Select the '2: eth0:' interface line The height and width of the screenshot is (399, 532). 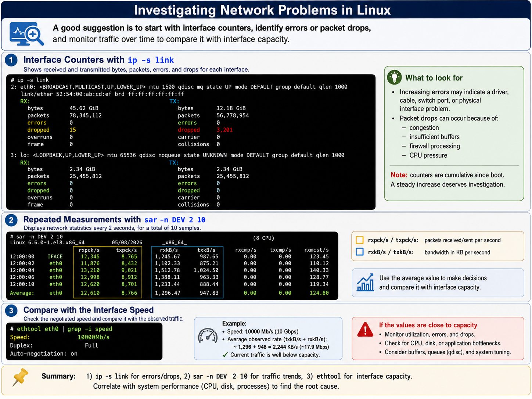coord(179,87)
